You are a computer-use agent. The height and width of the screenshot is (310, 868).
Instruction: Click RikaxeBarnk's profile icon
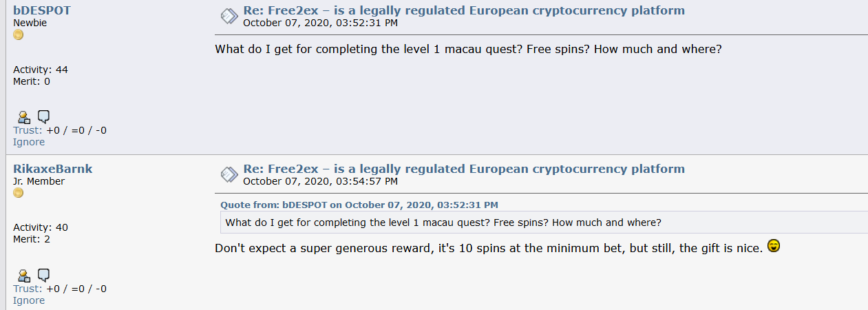24,276
